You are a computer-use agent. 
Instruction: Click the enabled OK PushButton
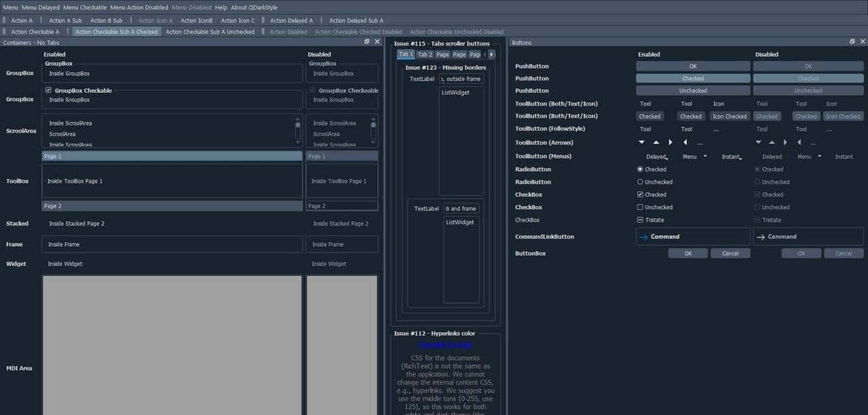tap(692, 66)
